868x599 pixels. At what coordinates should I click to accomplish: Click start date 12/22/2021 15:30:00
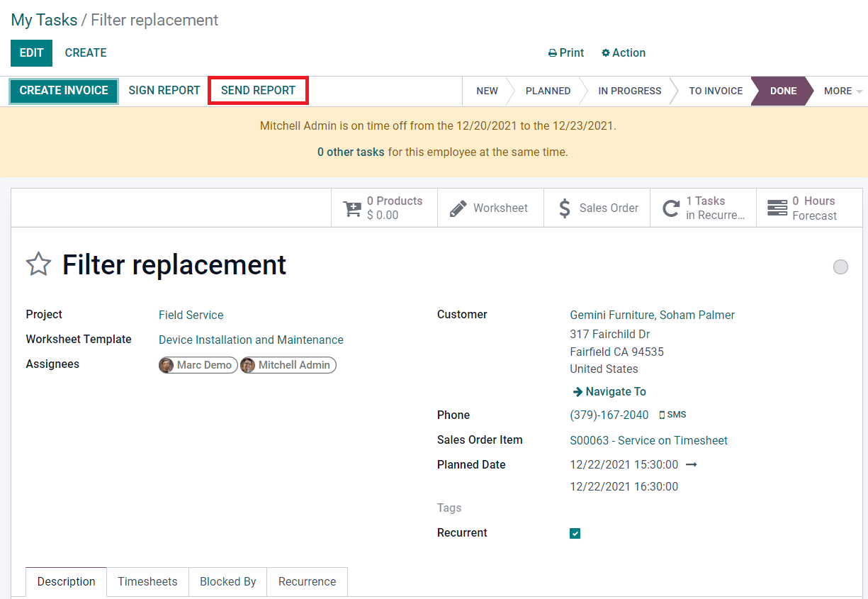pyautogui.click(x=624, y=465)
